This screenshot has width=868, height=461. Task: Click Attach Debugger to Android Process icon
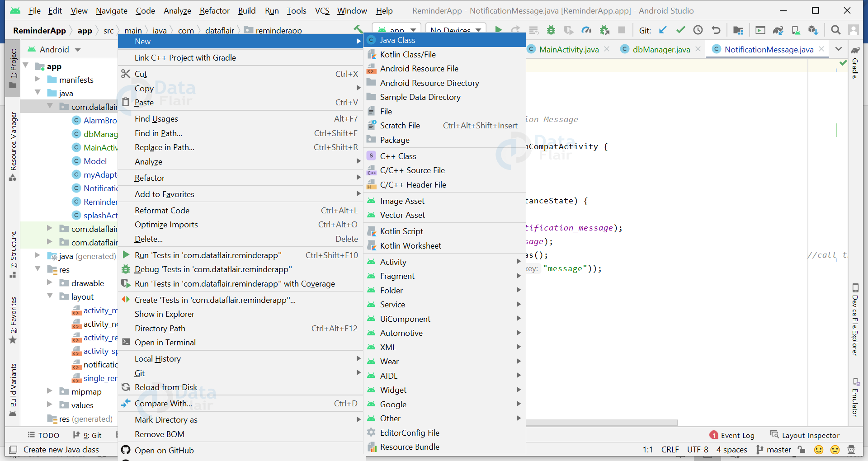(x=604, y=30)
